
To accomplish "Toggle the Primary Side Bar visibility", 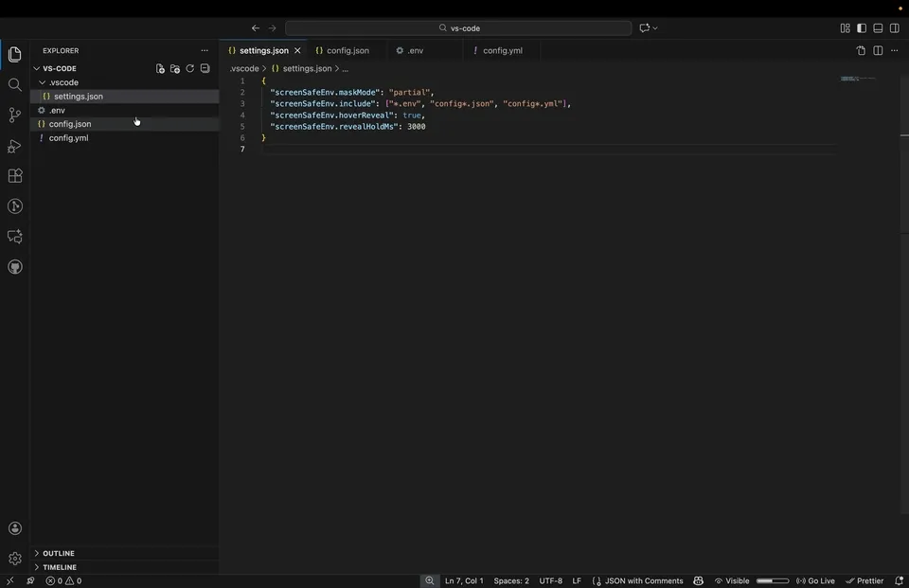I will (x=861, y=27).
